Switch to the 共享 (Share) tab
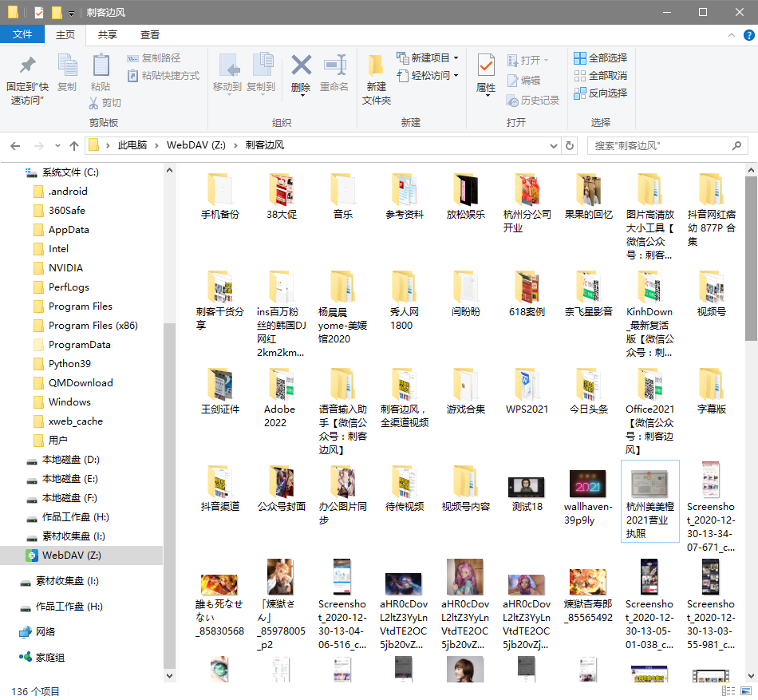The image size is (758, 700). tap(108, 35)
